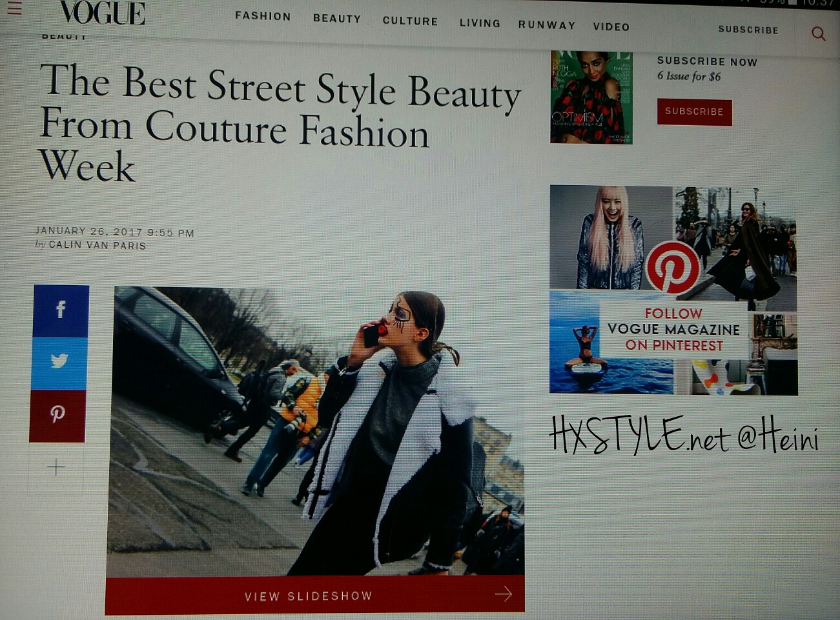
Task: Go to Vogue homepage logo
Action: pyautogui.click(x=102, y=13)
